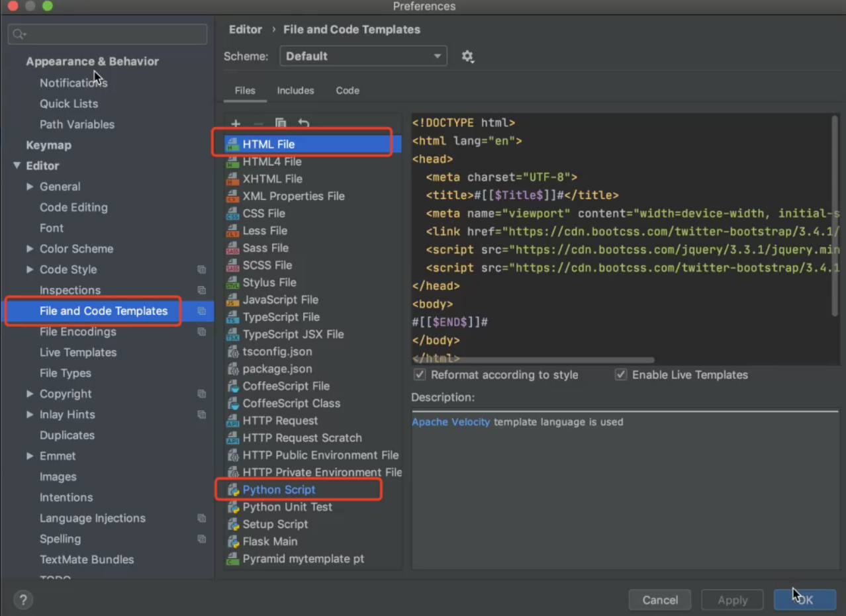Image resolution: width=846 pixels, height=616 pixels.
Task: Toggle Enable Live Templates checkbox
Action: point(621,374)
